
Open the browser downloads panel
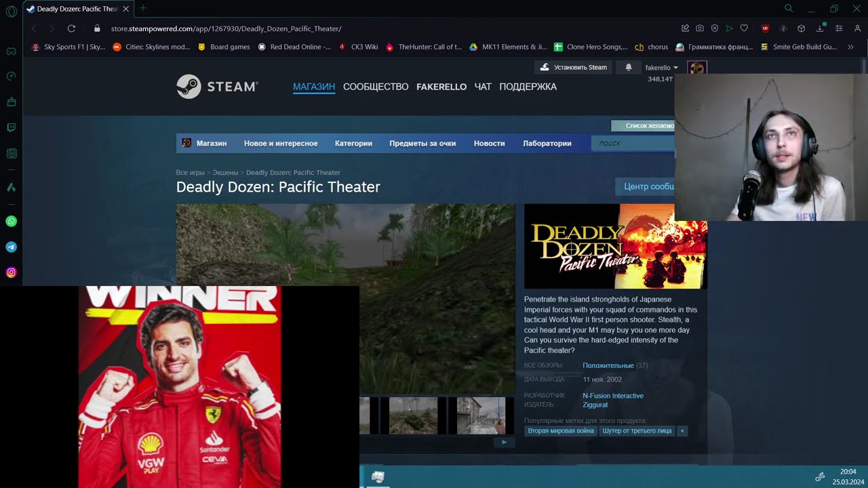pos(821,28)
